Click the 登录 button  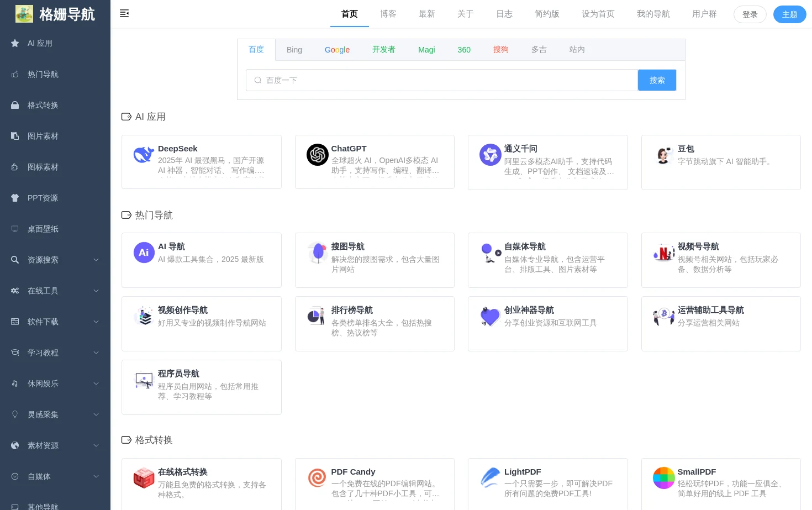(x=750, y=14)
